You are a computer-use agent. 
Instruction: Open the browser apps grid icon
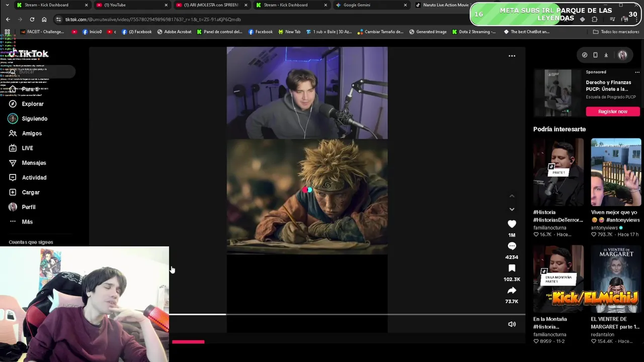(x=7, y=32)
